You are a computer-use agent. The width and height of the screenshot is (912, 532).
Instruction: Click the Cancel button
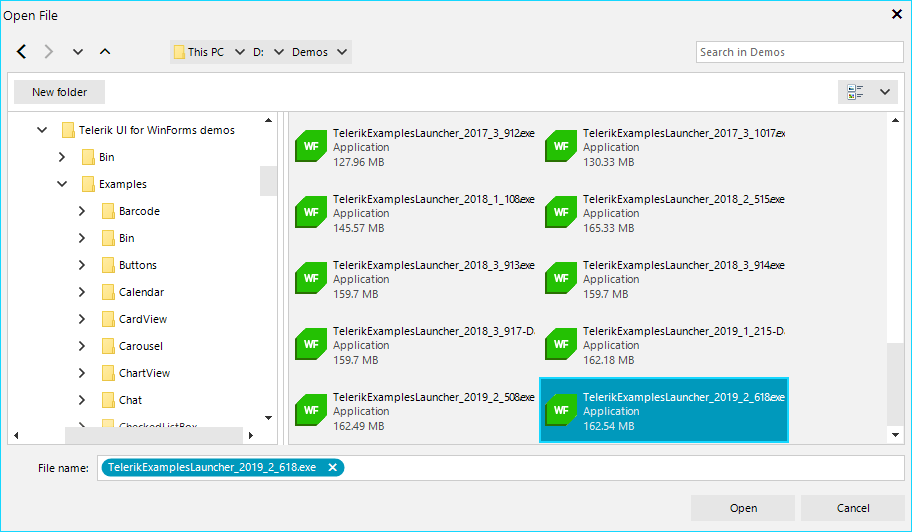point(853,508)
